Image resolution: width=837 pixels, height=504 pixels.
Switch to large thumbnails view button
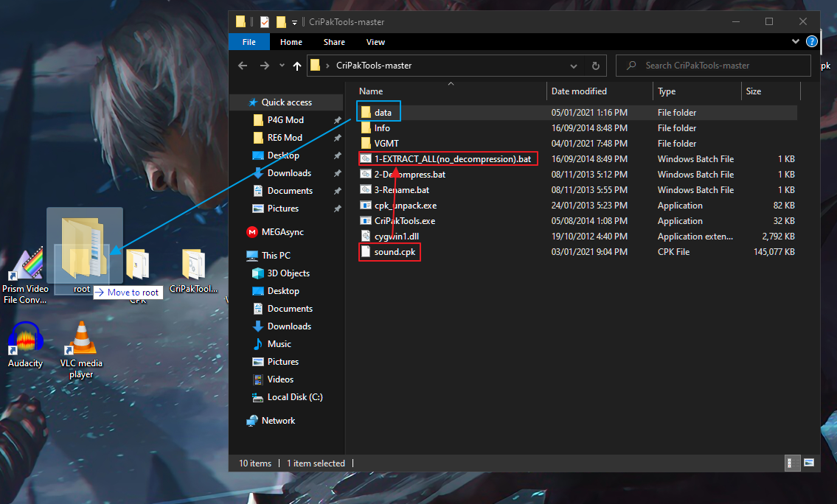tap(809, 463)
